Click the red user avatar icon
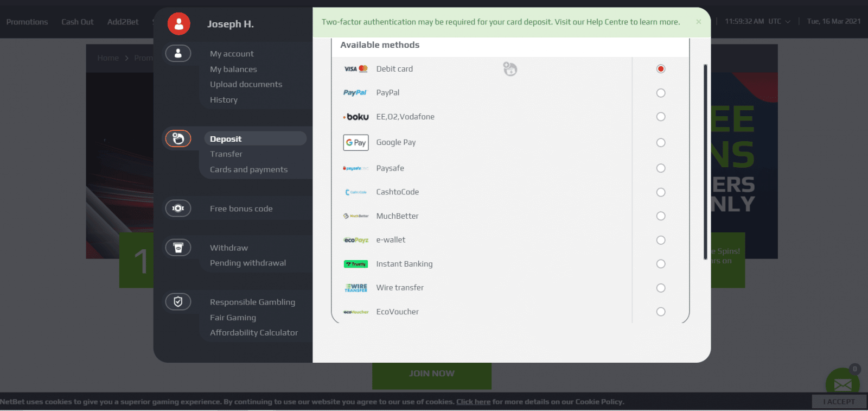Image resolution: width=868 pixels, height=411 pixels. point(178,23)
